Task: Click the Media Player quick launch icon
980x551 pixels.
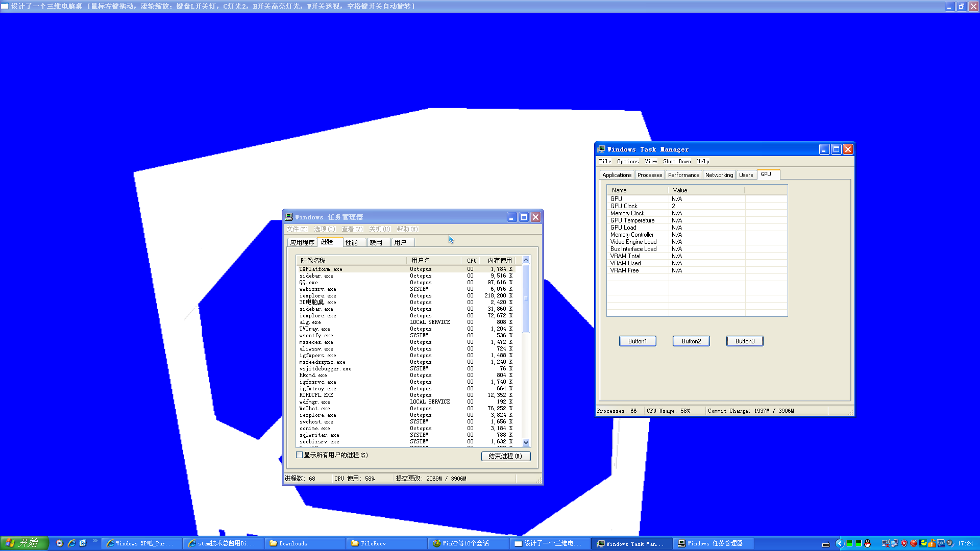Action: coord(60,543)
